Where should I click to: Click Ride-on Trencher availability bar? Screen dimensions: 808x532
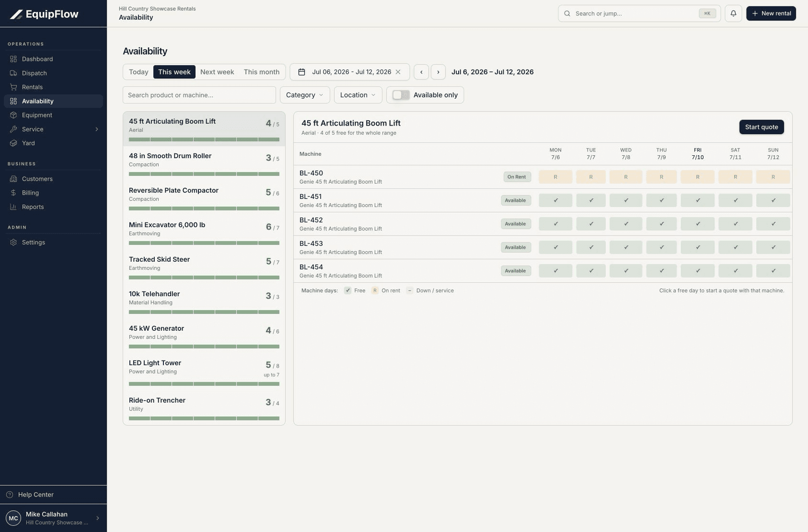[204, 418]
